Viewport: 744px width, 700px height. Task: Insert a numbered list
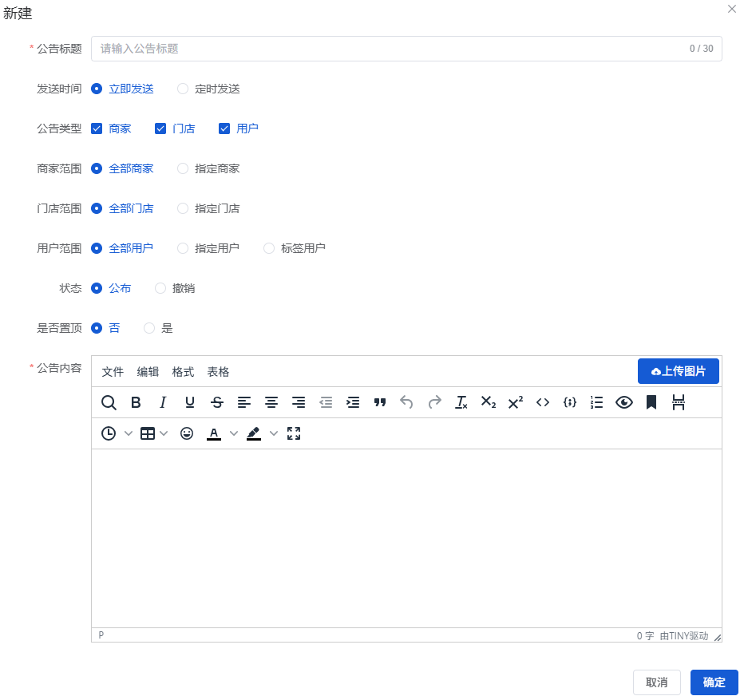point(597,402)
